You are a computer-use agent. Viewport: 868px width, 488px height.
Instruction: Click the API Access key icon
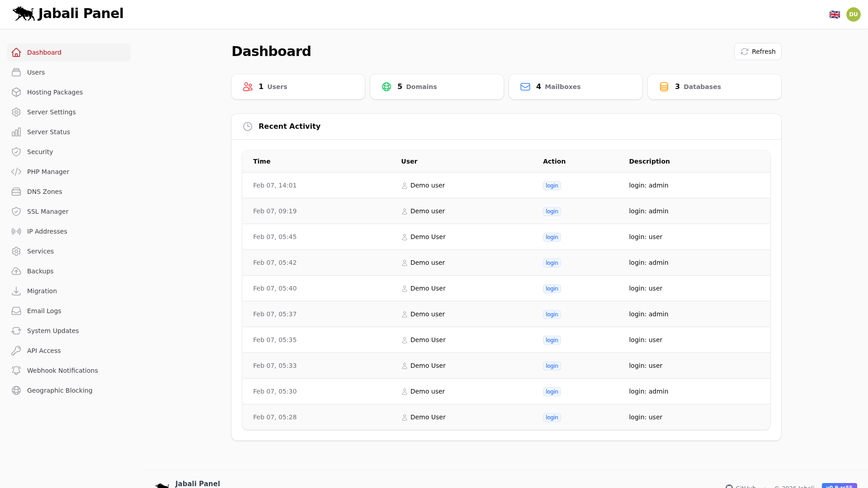pyautogui.click(x=16, y=350)
